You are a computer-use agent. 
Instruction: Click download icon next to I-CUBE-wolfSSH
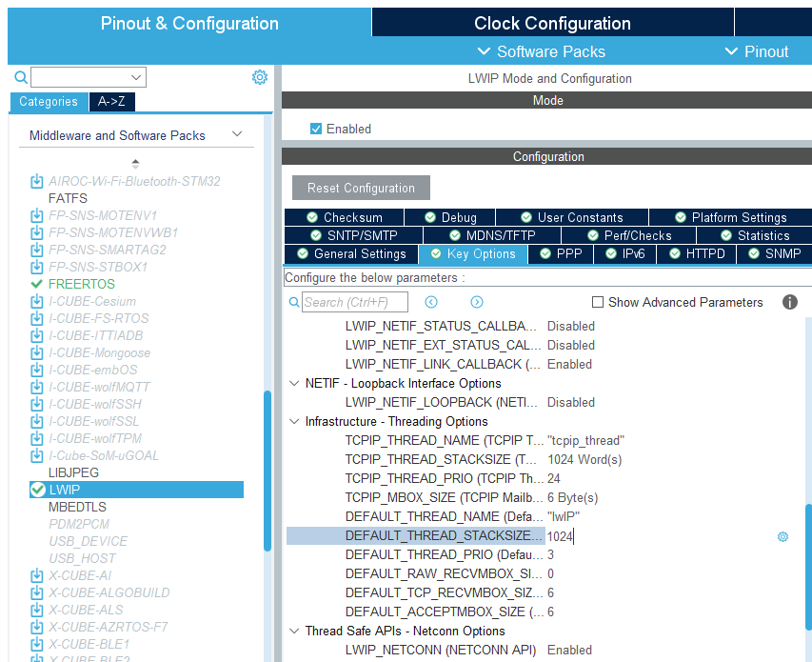tap(37, 404)
